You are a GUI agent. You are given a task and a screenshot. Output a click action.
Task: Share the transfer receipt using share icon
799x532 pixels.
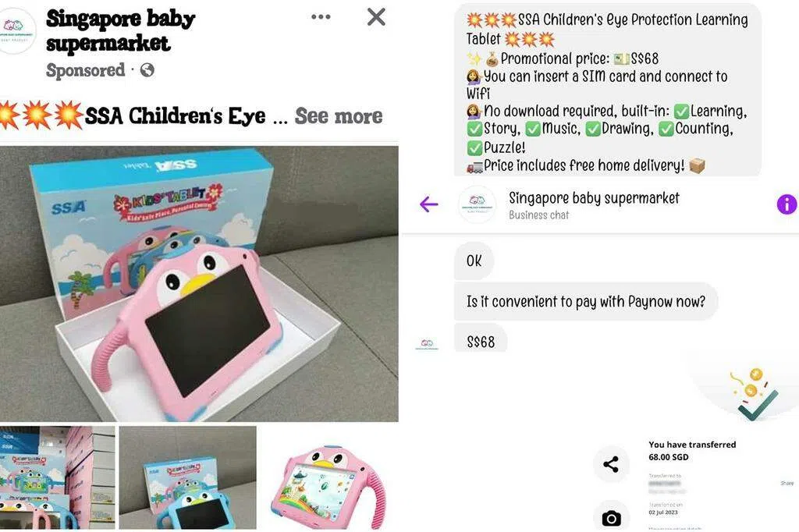[611, 464]
